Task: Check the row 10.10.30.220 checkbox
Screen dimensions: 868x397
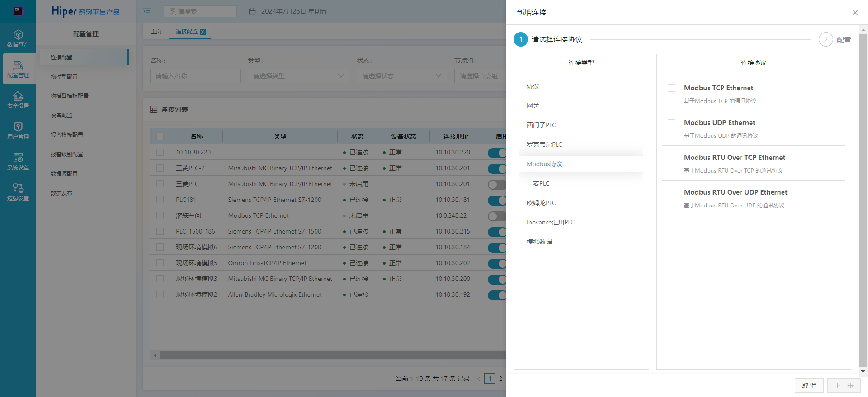Action: click(x=160, y=152)
